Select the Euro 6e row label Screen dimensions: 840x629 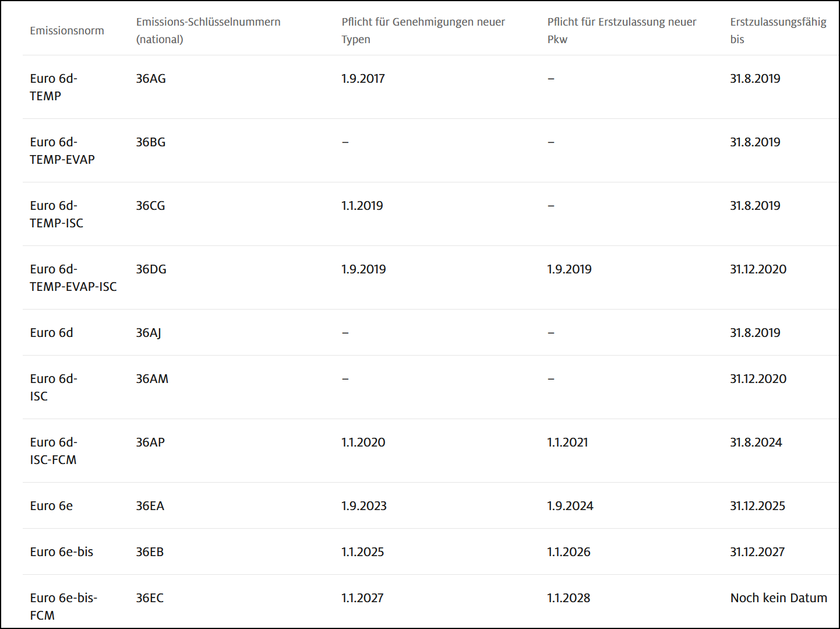51,506
